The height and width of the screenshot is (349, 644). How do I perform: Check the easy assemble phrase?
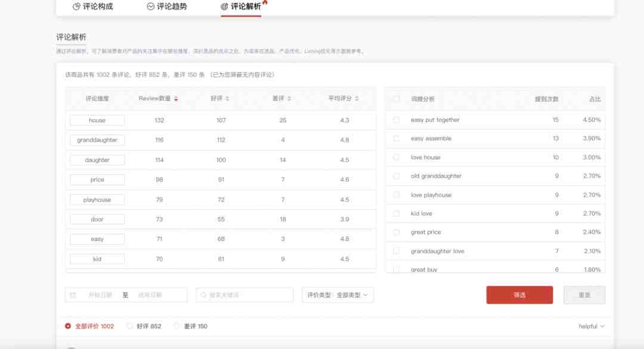click(397, 138)
